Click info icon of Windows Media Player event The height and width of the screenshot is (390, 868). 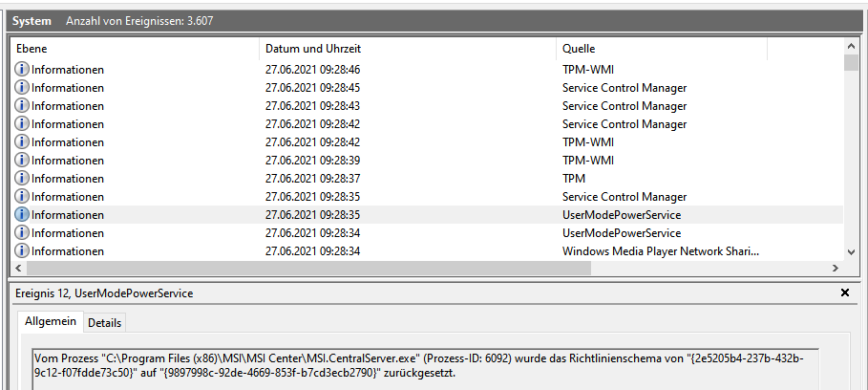[x=22, y=251]
